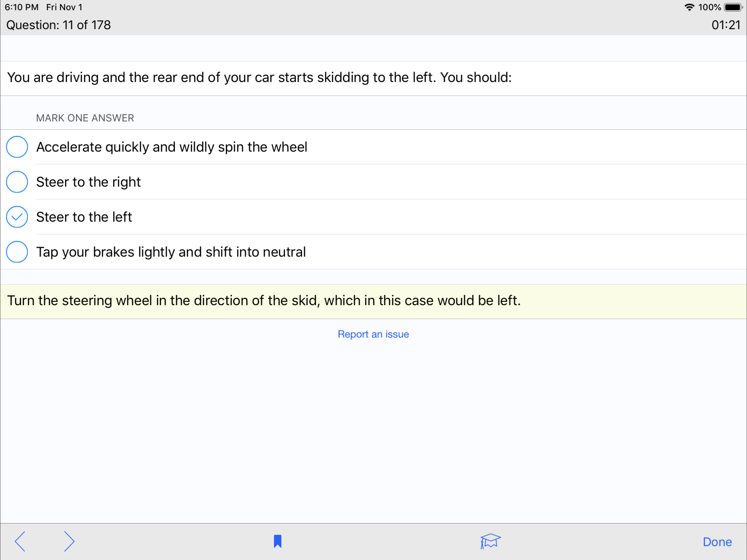
Task: Tap the MARK ONE ANSWER header
Action: point(85,118)
